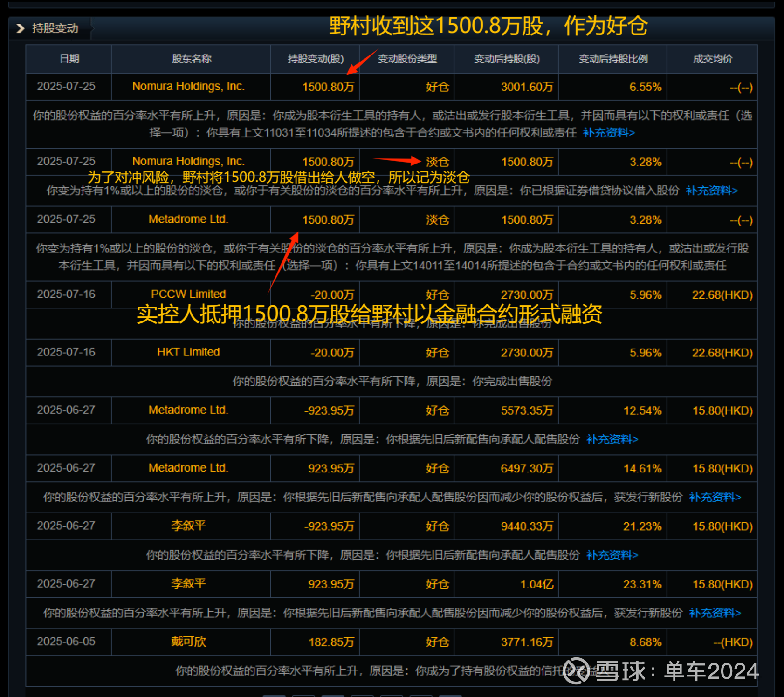Screen dimensions: 784x697
Task: Click 22.68(HKD) price in PCCW Limited row
Action: [722, 295]
